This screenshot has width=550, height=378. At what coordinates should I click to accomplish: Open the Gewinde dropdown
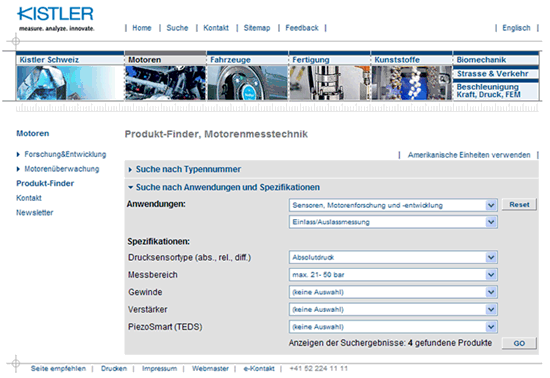tap(393, 292)
